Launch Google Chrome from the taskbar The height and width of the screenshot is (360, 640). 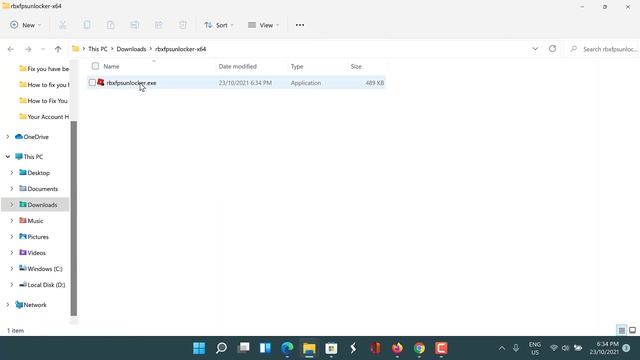pos(419,348)
